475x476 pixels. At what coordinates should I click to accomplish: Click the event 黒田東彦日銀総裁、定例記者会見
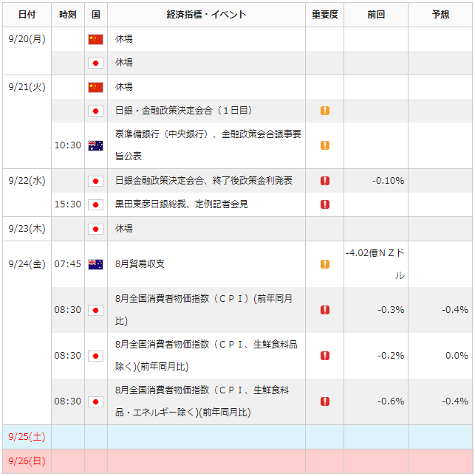point(182,204)
